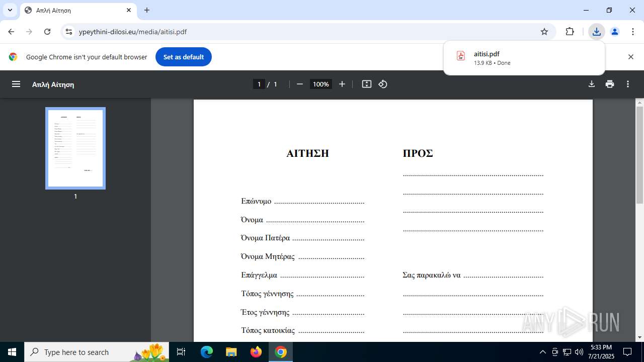The height and width of the screenshot is (362, 644).
Task: Click the Επώνυμο field label
Action: [256, 202]
